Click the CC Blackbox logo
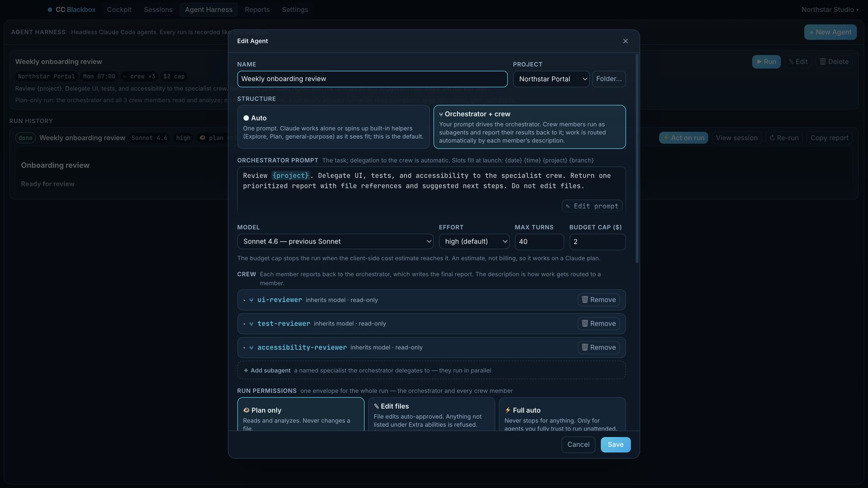The image size is (868, 488). pos(71,10)
